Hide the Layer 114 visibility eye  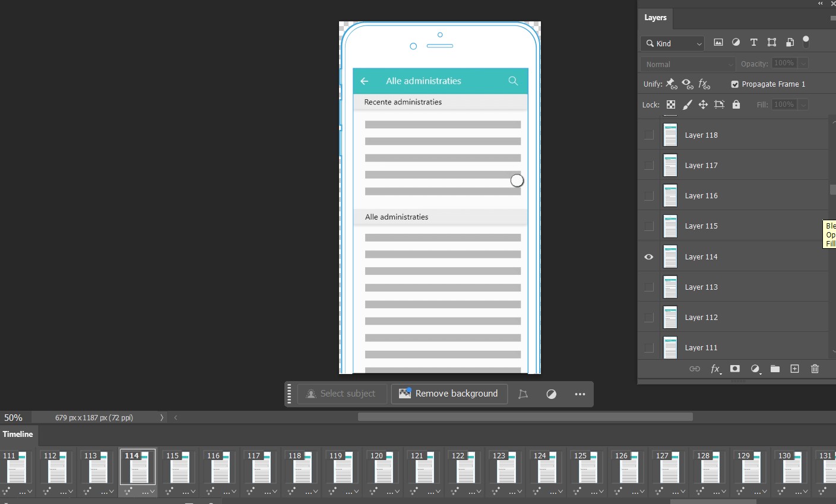(x=648, y=256)
